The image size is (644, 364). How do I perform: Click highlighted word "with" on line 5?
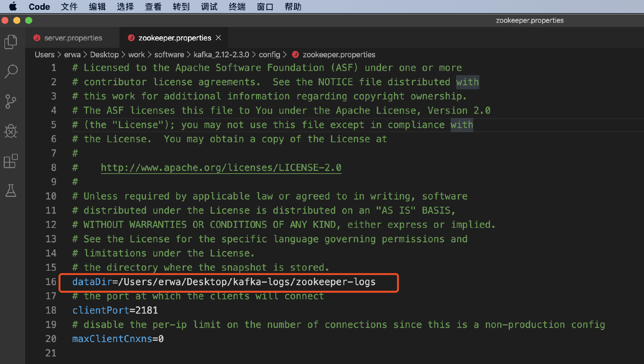coord(462,125)
